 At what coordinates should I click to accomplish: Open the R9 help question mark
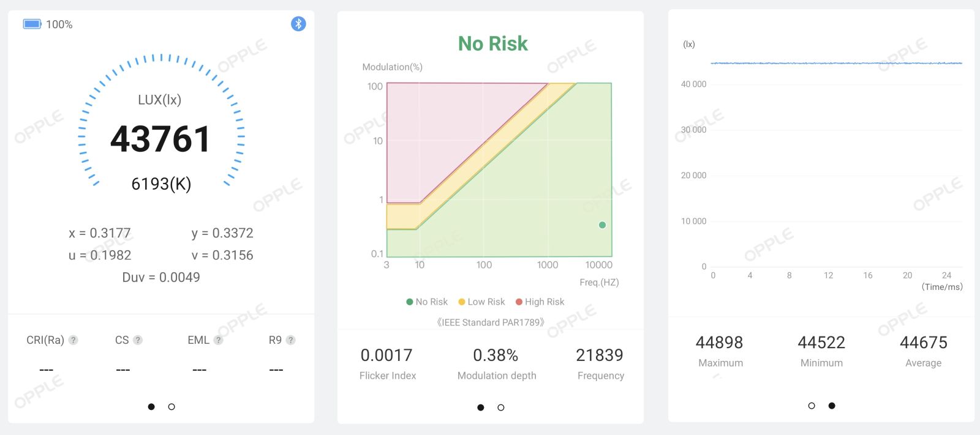(290, 340)
